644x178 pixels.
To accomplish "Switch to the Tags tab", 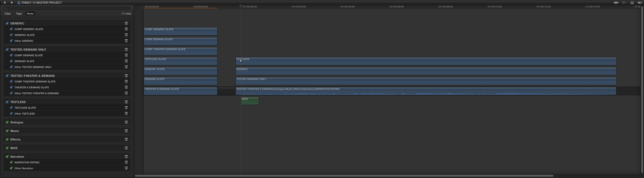I will point(19,14).
